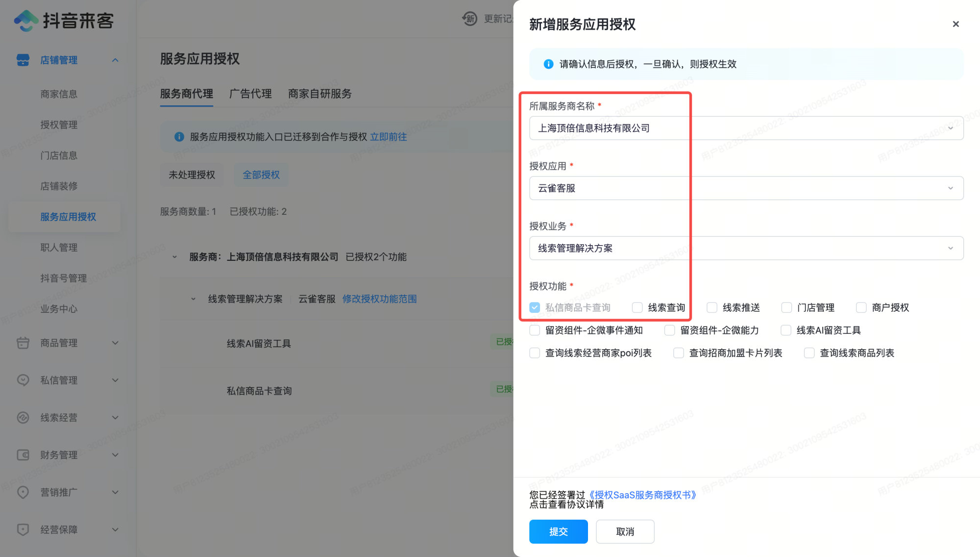This screenshot has width=980, height=557.
Task: Check the 门店管理 checkbox
Action: coord(786,307)
